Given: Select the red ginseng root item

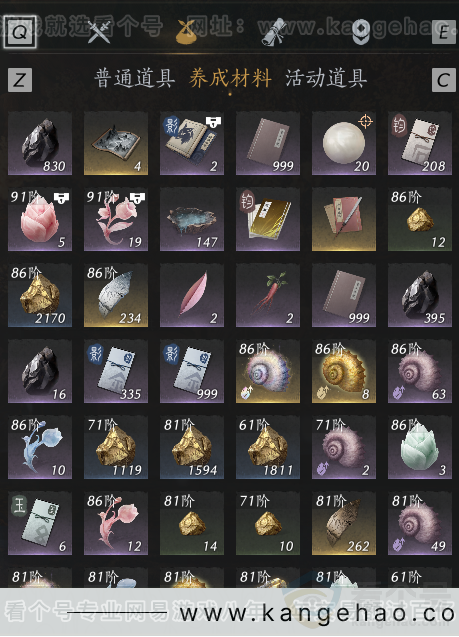Looking at the screenshot, I should [x=268, y=295].
